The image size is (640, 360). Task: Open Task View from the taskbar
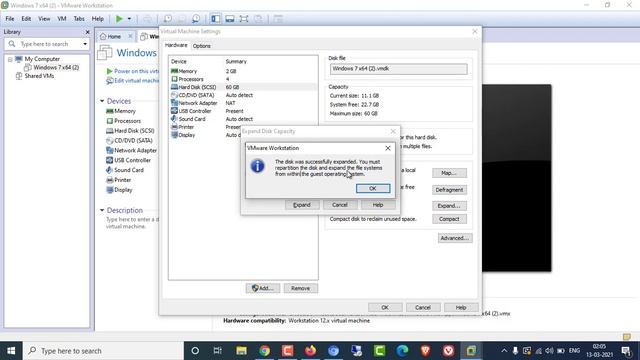(x=218, y=351)
